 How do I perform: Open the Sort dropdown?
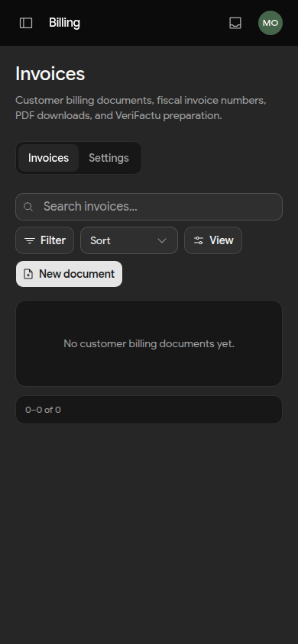(129, 240)
